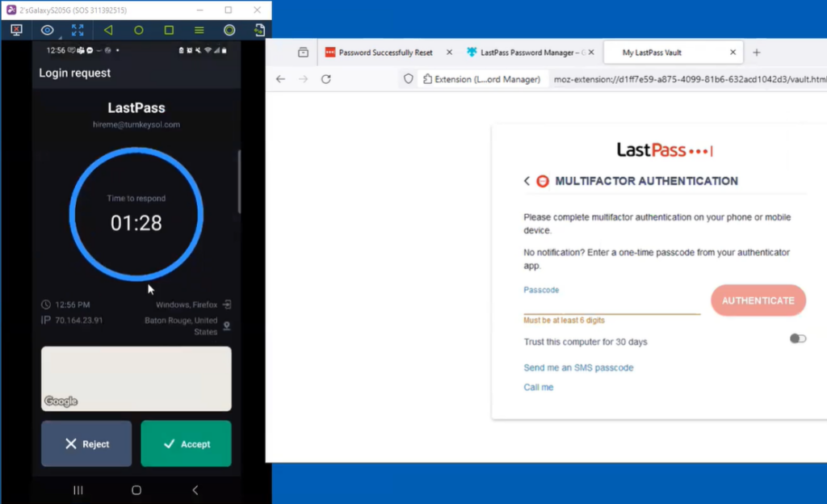Image resolution: width=827 pixels, height=504 pixels.
Task: Click the back chevron on Multifactor Authentication page
Action: [x=527, y=181]
